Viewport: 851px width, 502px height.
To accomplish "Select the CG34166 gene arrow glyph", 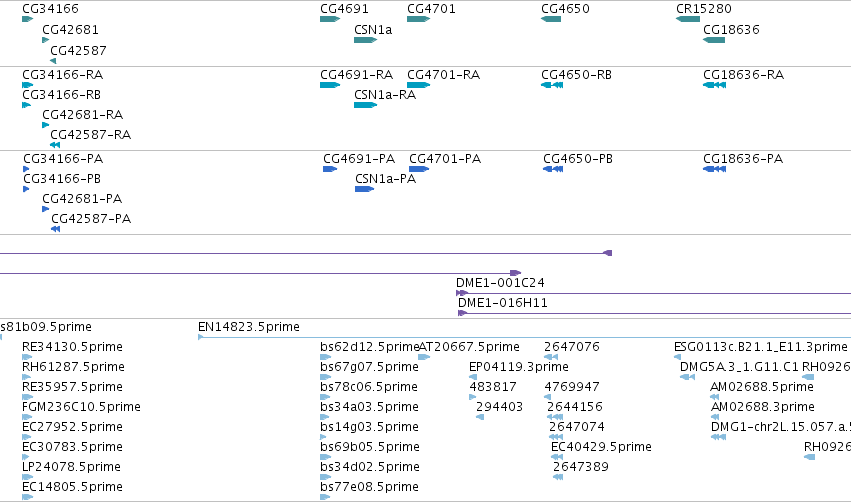I will 27,19.
